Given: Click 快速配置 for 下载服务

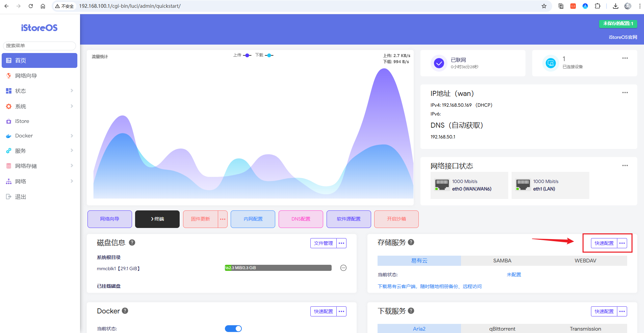Looking at the screenshot, I should 604,311.
